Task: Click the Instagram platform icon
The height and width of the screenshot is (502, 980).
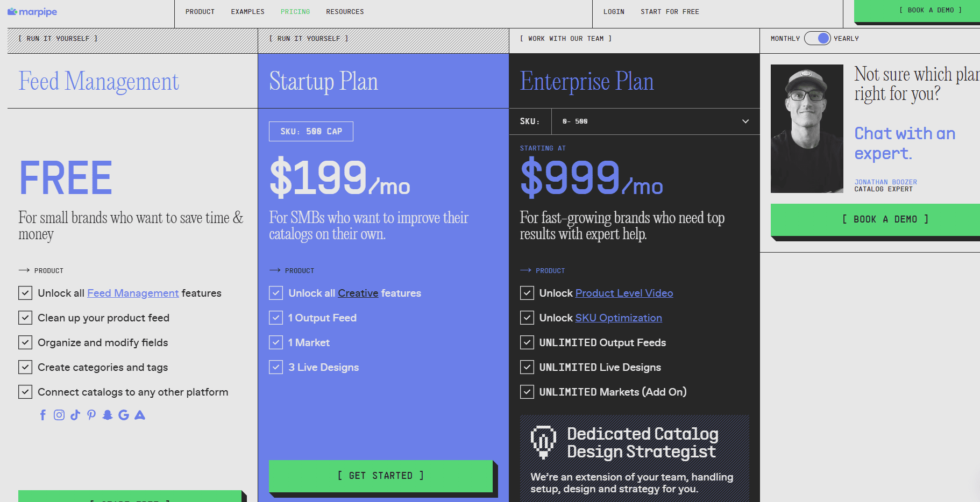Action: click(x=59, y=414)
